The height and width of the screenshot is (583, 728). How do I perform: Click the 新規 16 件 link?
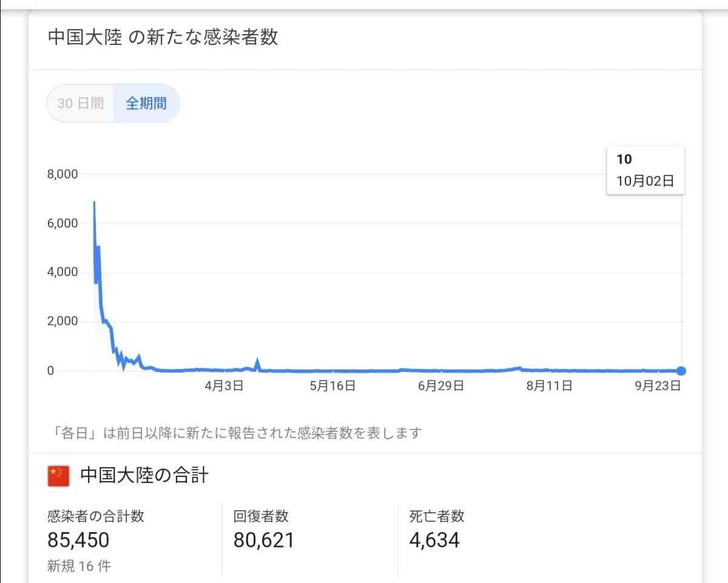coord(78,565)
